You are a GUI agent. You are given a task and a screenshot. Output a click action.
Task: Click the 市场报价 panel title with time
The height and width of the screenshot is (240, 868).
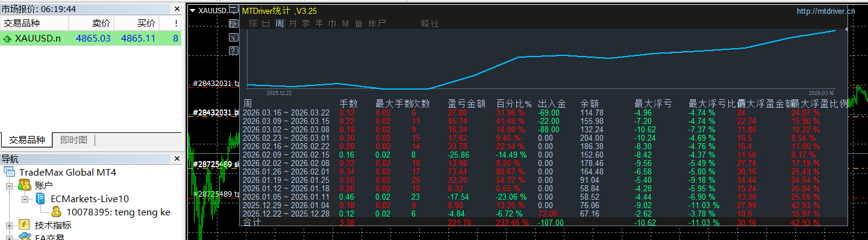point(39,9)
